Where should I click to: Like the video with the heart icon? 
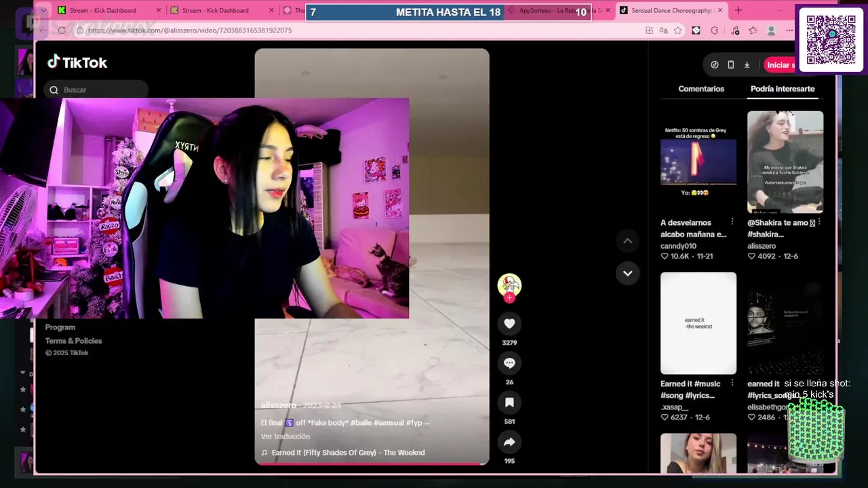coord(509,324)
